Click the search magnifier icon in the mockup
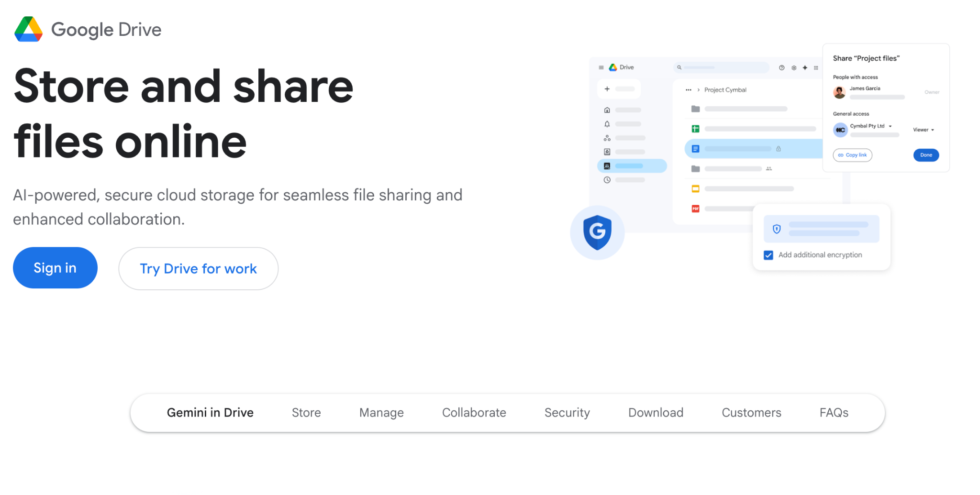 pyautogui.click(x=679, y=67)
